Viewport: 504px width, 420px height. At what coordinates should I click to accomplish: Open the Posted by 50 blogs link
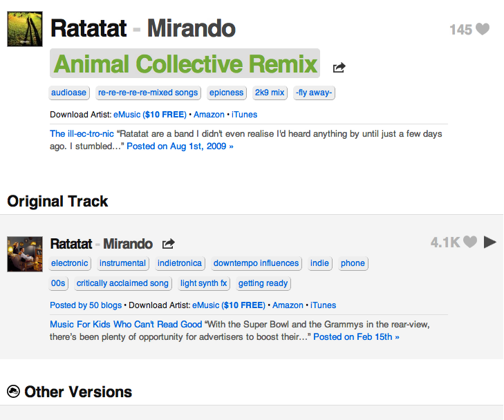(x=86, y=305)
